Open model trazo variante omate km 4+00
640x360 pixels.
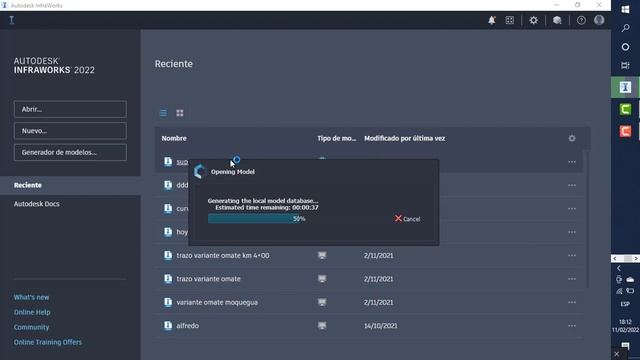pos(223,256)
